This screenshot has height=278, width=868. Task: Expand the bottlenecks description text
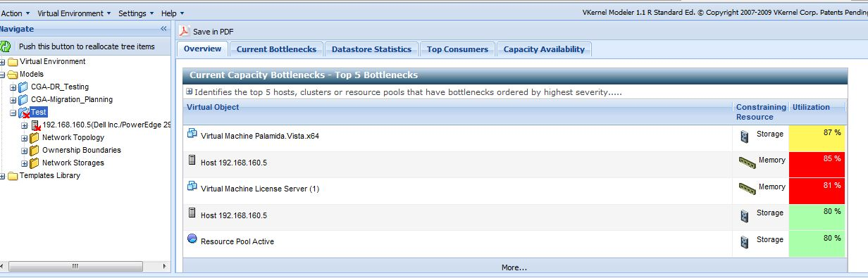coord(190,91)
